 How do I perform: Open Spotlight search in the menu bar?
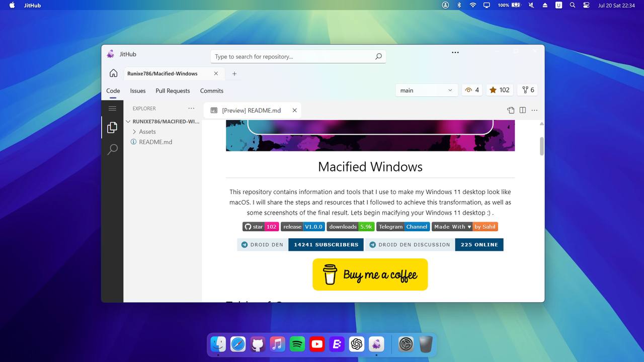click(573, 5)
